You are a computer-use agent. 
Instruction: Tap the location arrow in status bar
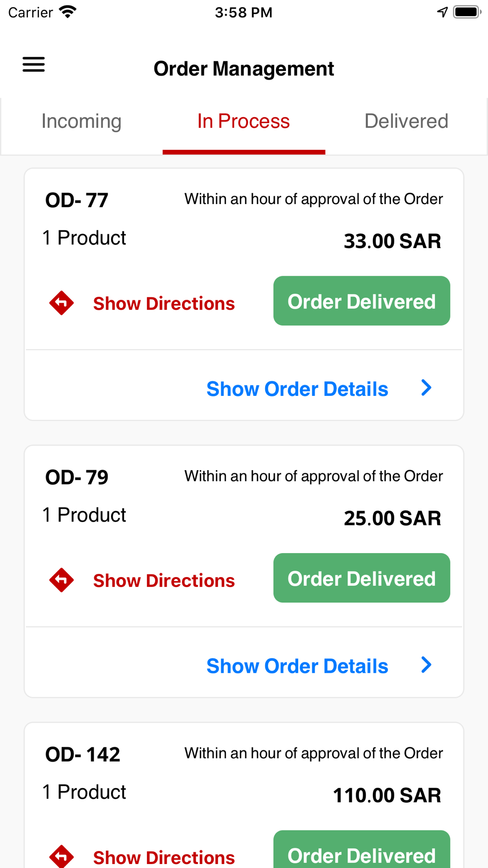point(442,12)
